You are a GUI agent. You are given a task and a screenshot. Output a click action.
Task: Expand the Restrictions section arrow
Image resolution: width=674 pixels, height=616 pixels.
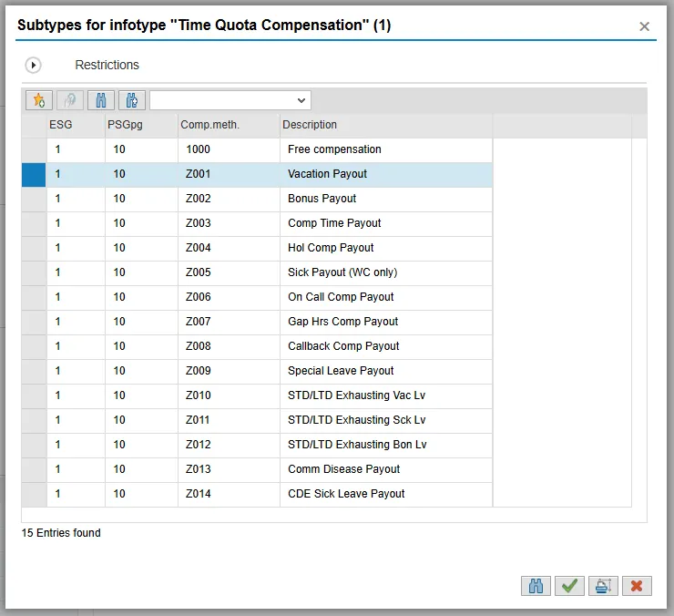pos(34,66)
